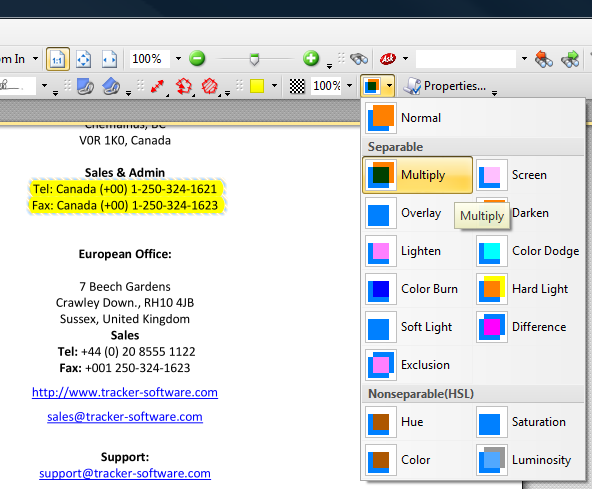Select the red perimeter measurement tool
The width and height of the screenshot is (592, 489).
coord(183,86)
